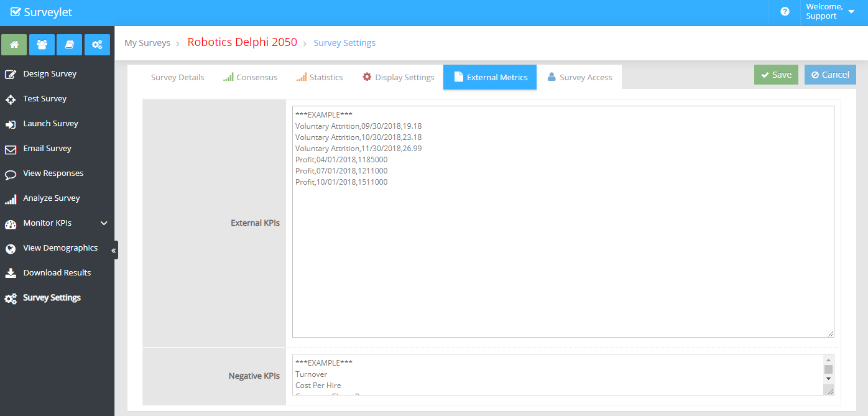Open the users group icon button

pyautogui.click(x=42, y=45)
